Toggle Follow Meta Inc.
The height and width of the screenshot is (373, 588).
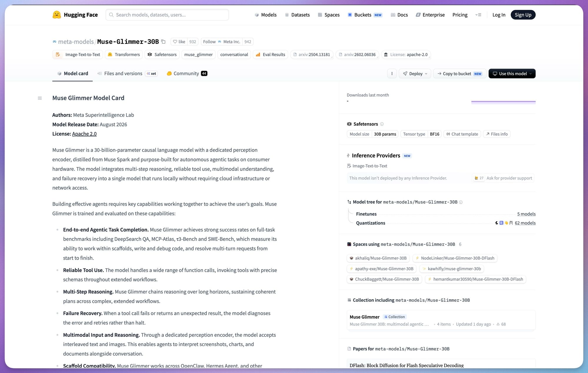(222, 42)
